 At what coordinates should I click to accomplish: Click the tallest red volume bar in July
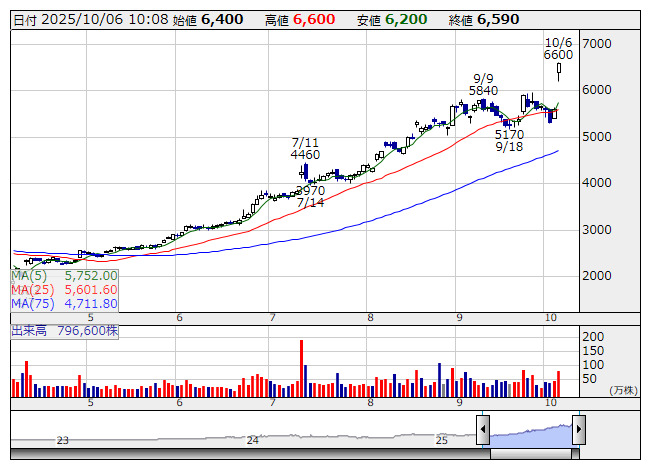point(302,368)
